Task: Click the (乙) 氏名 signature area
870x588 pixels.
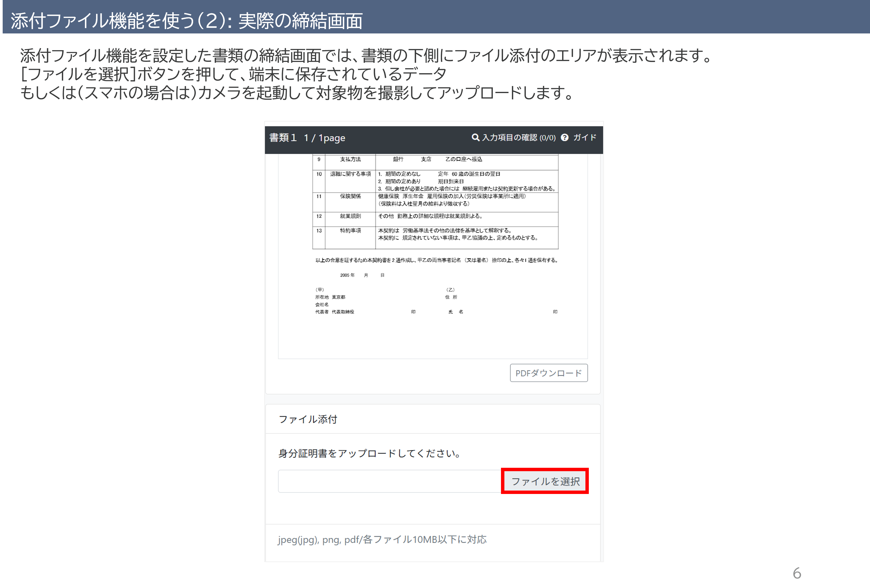Action: (x=456, y=312)
